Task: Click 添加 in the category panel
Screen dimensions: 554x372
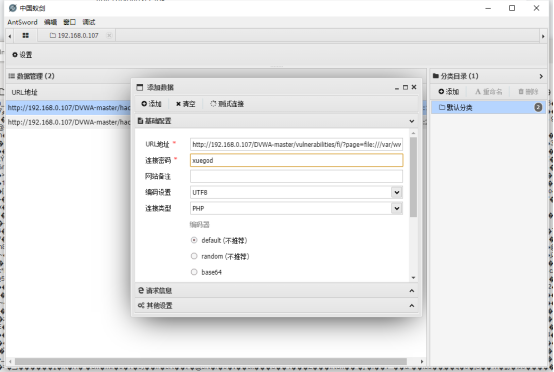Action: tap(449, 92)
